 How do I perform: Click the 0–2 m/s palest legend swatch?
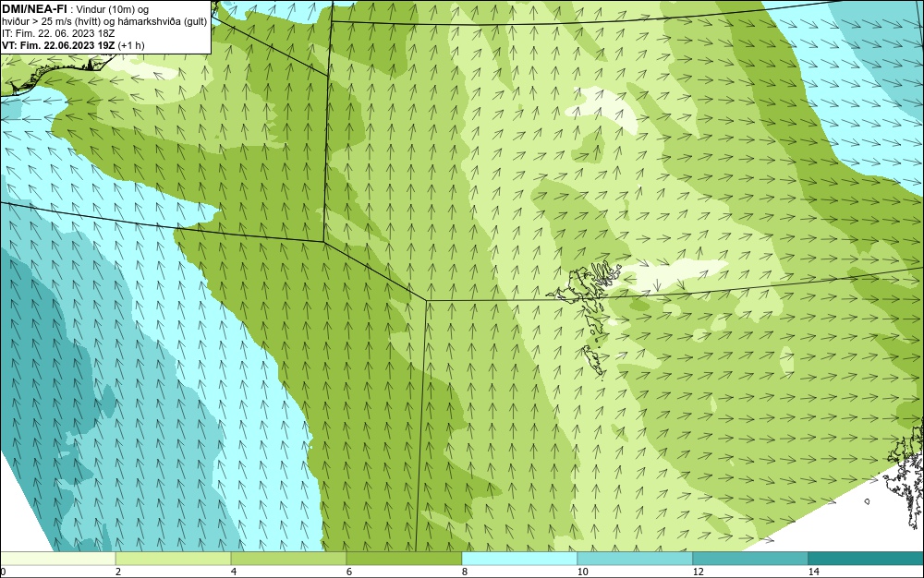point(57,559)
